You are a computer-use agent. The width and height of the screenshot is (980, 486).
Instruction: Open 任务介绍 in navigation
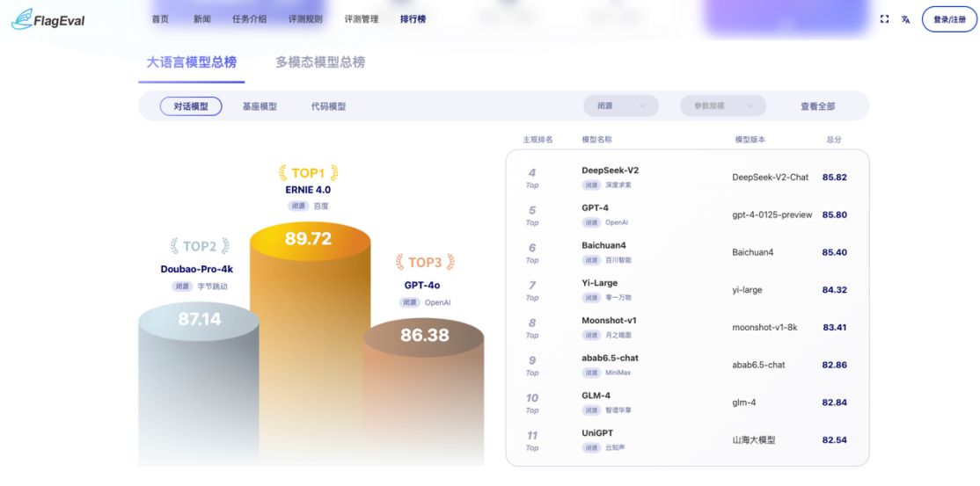(249, 19)
